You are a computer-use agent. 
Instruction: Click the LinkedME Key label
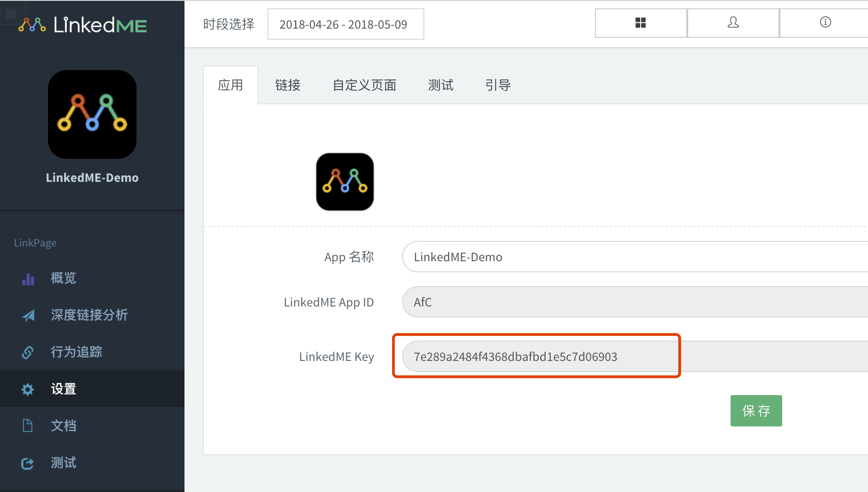pos(337,357)
